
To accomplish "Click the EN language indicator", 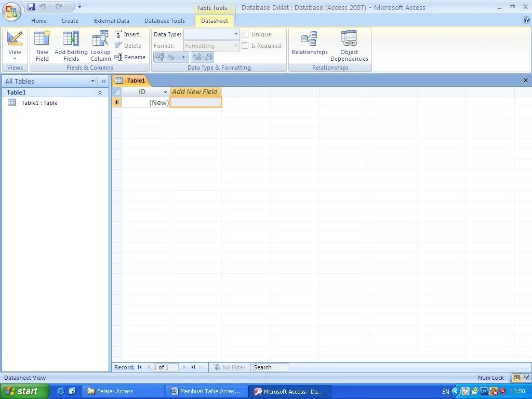I will [x=445, y=392].
